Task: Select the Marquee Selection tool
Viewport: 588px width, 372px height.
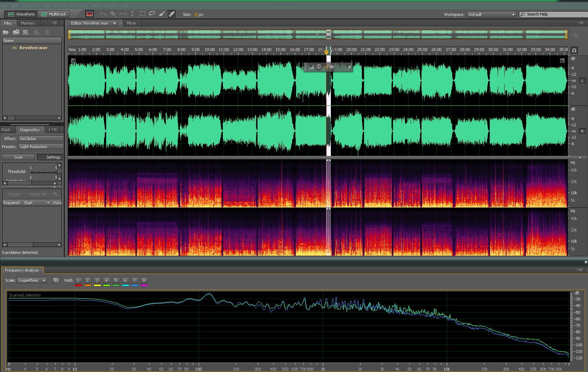Action: click(x=143, y=14)
